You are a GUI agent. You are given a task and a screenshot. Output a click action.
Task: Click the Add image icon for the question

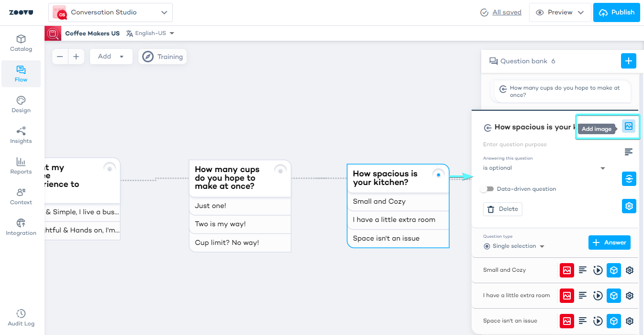[628, 126]
